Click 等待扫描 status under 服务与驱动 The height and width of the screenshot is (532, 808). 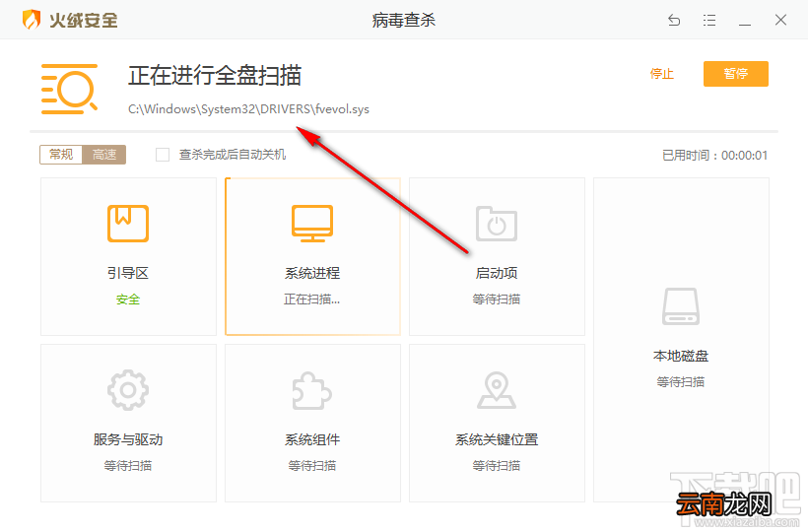128,466
